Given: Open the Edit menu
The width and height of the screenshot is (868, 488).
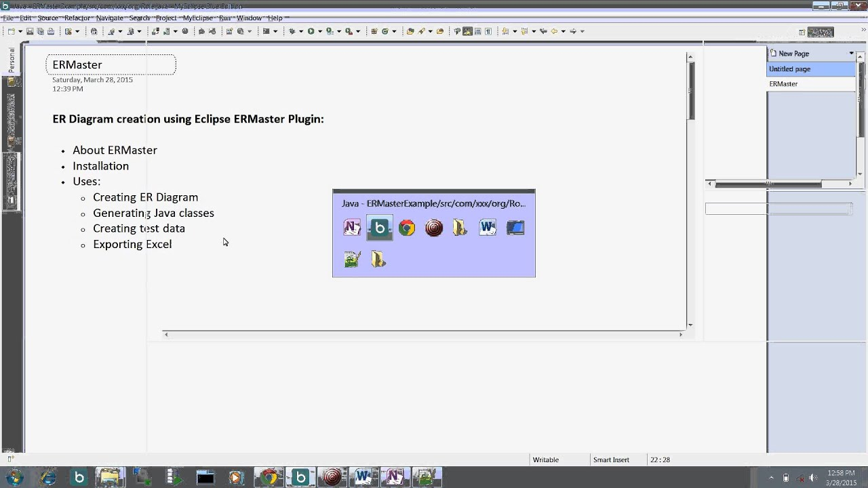Looking at the screenshot, I should pyautogui.click(x=26, y=18).
